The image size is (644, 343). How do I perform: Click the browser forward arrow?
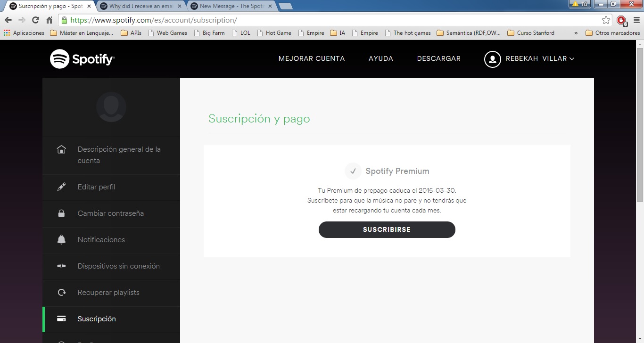(22, 20)
